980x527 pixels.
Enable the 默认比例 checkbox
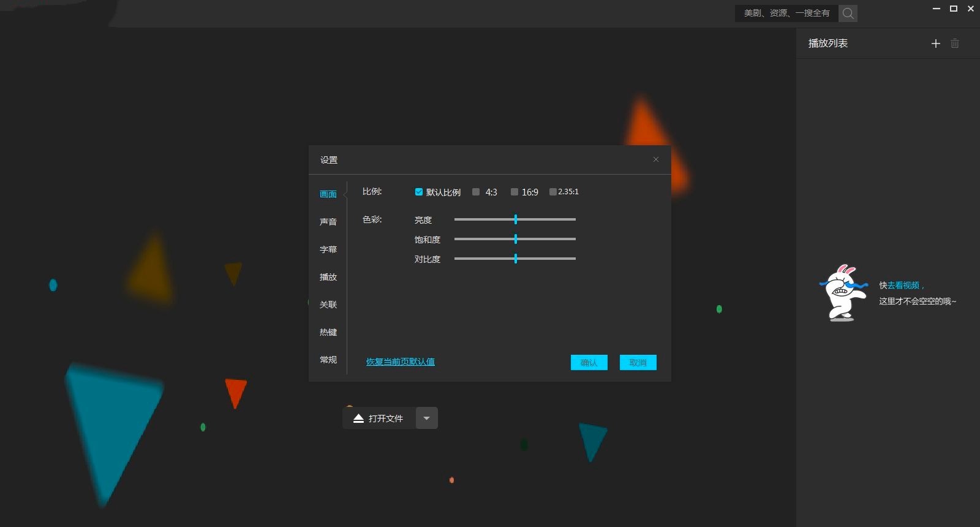[419, 192]
